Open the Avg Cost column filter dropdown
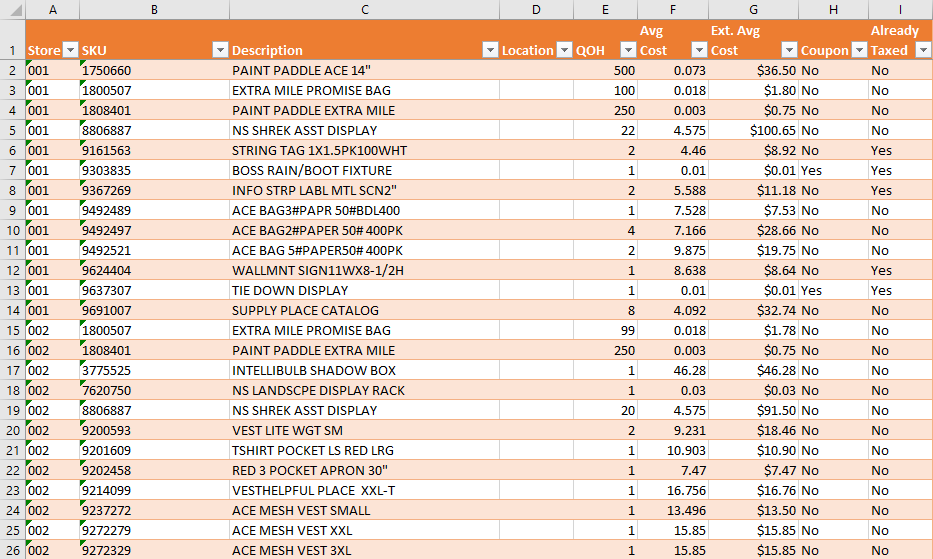 (699, 50)
